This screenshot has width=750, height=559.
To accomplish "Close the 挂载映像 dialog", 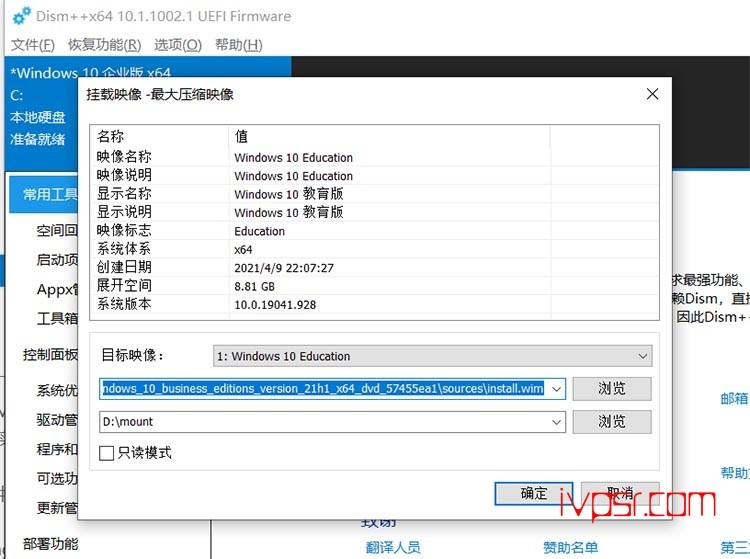I will [x=652, y=94].
